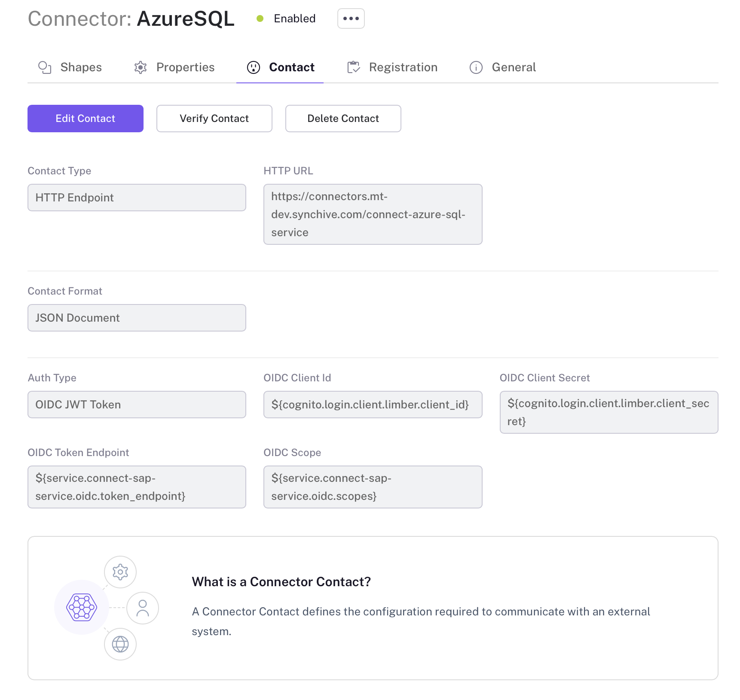Click the Auth Type field OIDC JWT Token
740x700 pixels.
coord(137,405)
